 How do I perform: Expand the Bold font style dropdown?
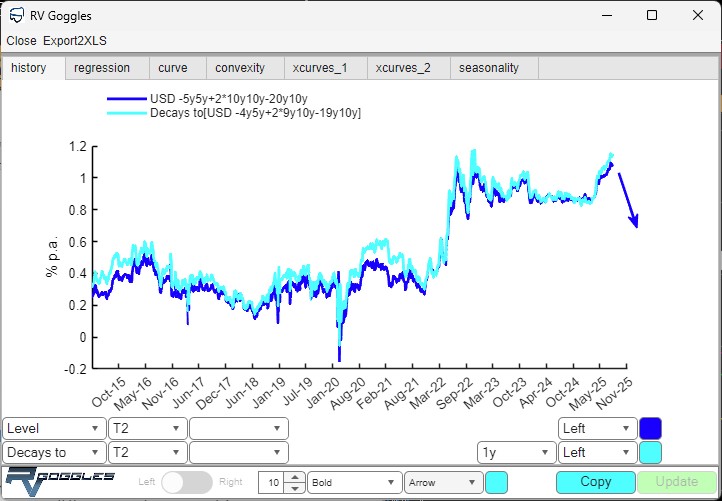click(x=354, y=483)
